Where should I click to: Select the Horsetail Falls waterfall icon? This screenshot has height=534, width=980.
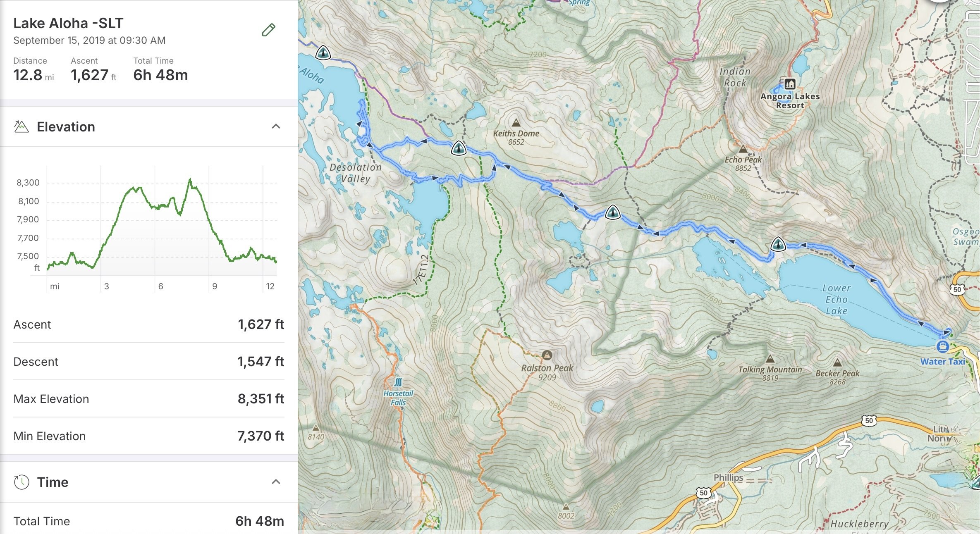(x=398, y=382)
